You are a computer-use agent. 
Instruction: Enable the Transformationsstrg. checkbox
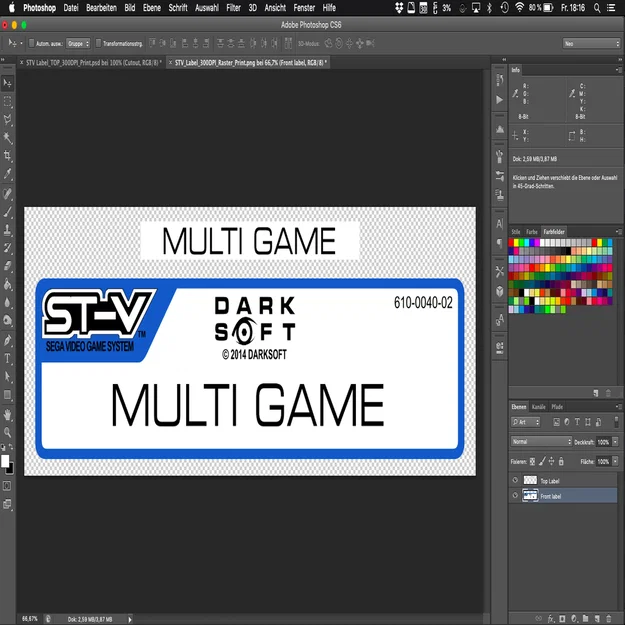(x=98, y=43)
